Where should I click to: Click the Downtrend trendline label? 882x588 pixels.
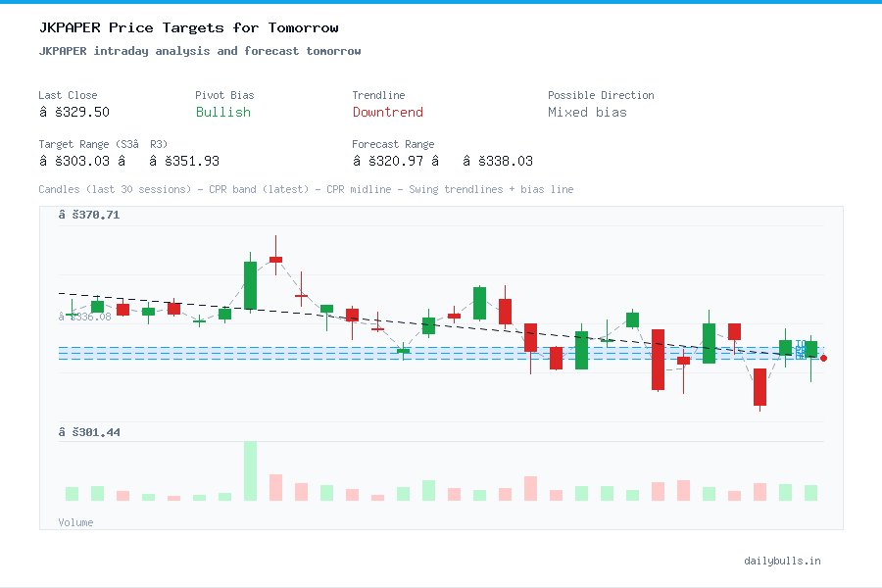[x=387, y=113]
